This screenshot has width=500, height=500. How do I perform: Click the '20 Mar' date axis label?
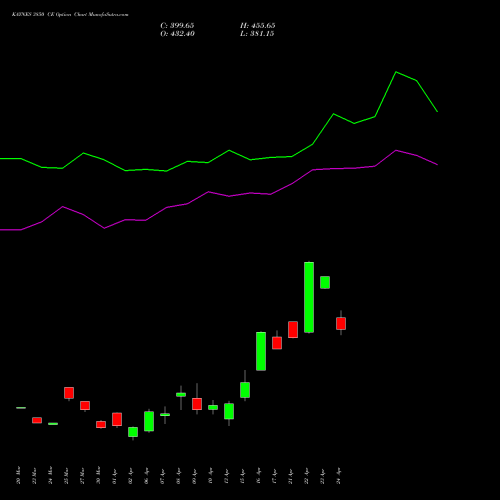18,475
